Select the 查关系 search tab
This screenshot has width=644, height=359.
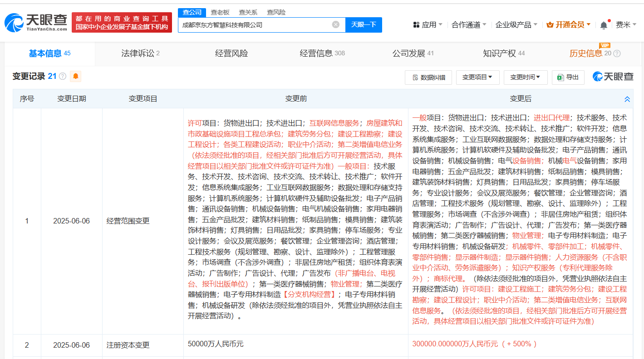248,12
